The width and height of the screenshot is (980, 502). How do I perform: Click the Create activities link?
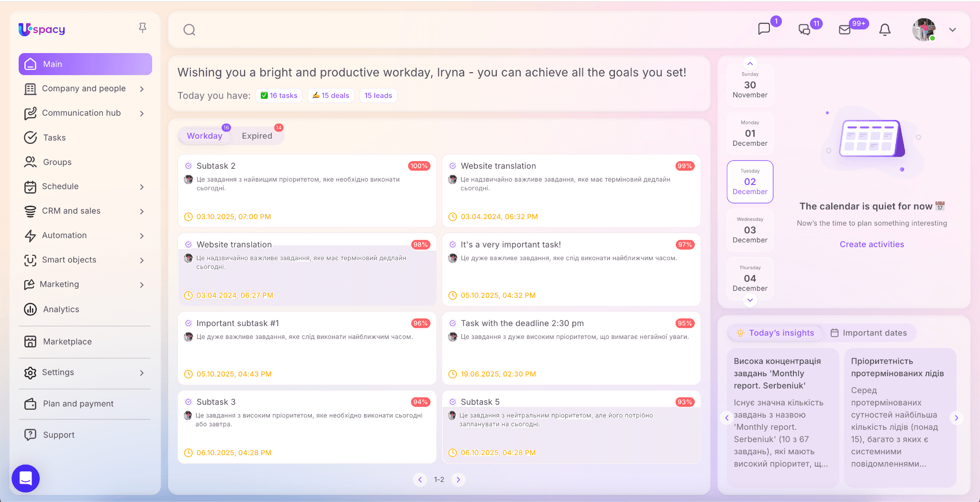click(x=871, y=244)
